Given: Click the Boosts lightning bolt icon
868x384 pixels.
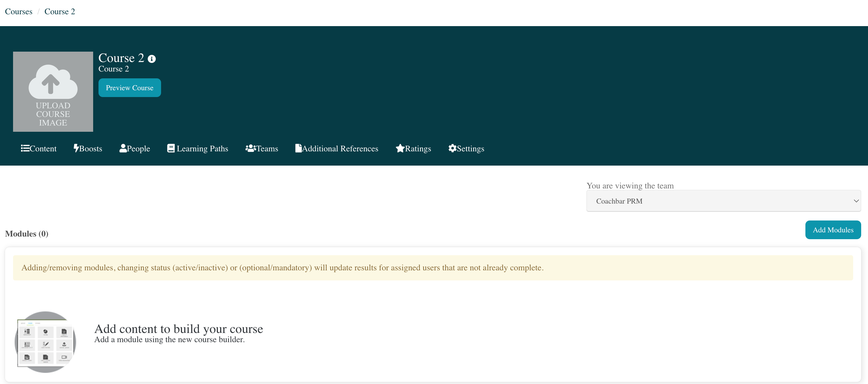Looking at the screenshot, I should pyautogui.click(x=76, y=148).
